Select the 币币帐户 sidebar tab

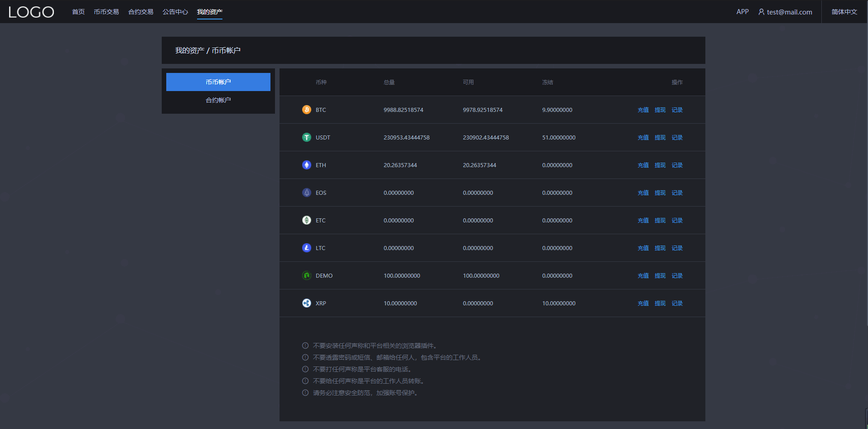point(218,82)
